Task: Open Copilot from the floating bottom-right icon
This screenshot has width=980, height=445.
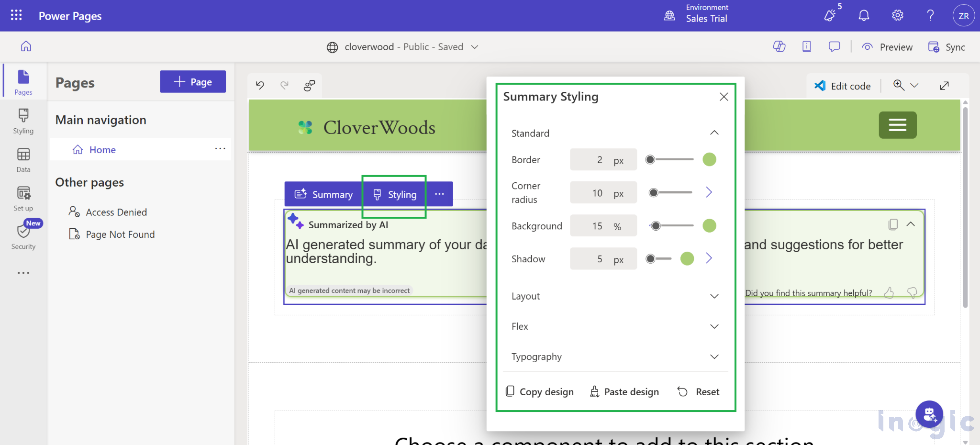Action: pyautogui.click(x=929, y=414)
